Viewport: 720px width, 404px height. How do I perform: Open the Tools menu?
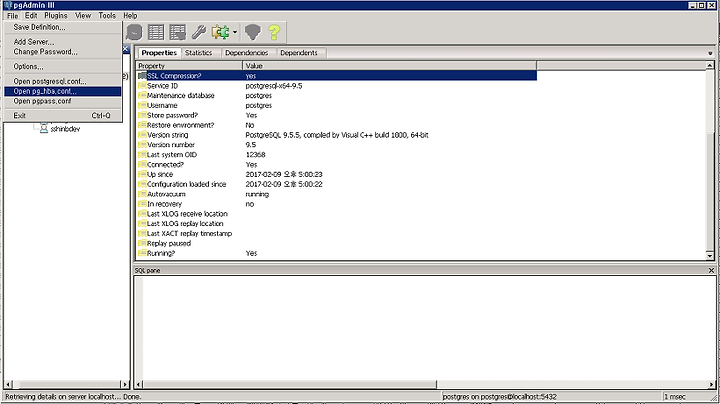tap(107, 16)
